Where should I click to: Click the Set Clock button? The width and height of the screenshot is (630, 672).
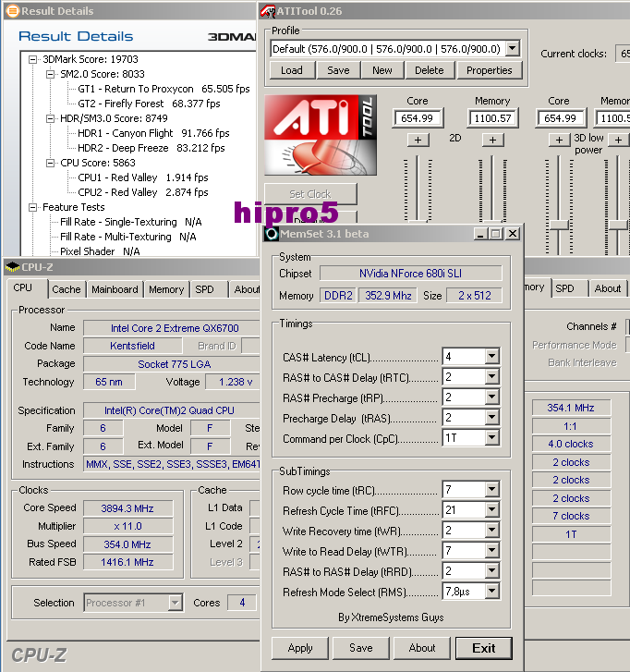[310, 194]
